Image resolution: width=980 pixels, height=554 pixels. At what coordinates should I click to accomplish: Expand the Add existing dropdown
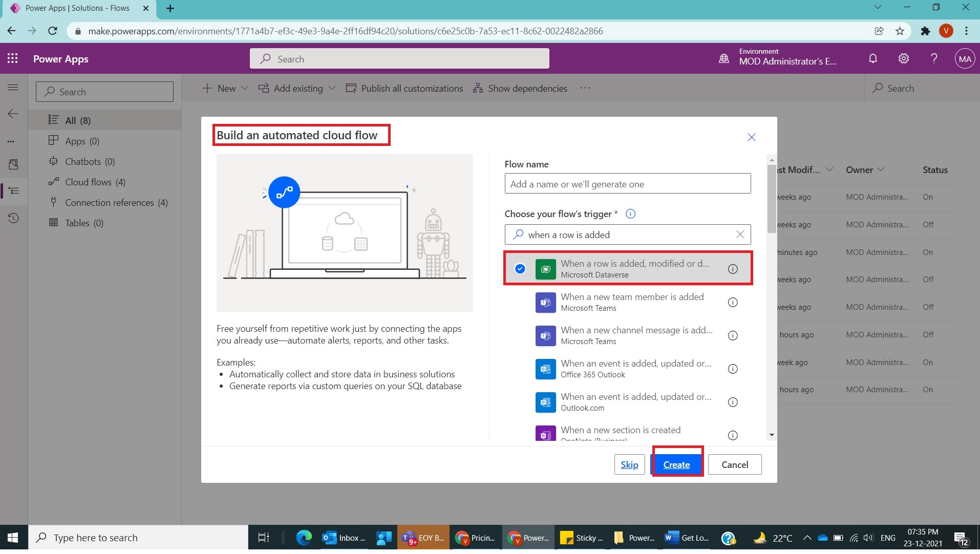(x=332, y=88)
